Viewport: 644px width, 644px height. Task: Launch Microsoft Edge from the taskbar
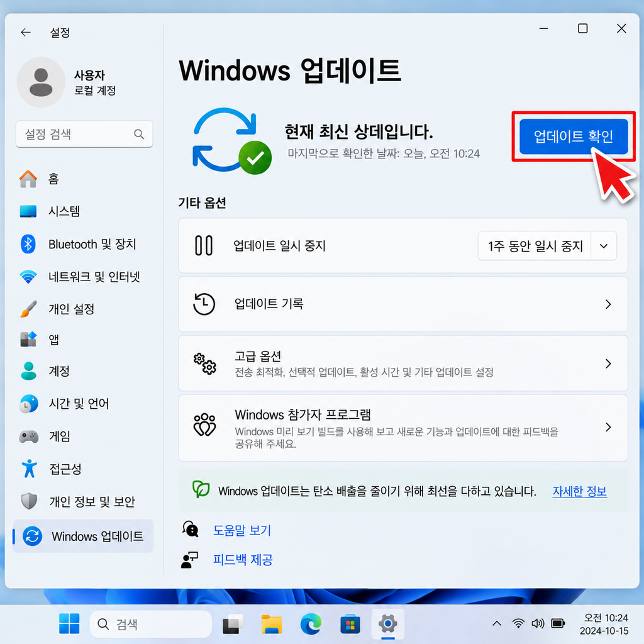coord(311,625)
